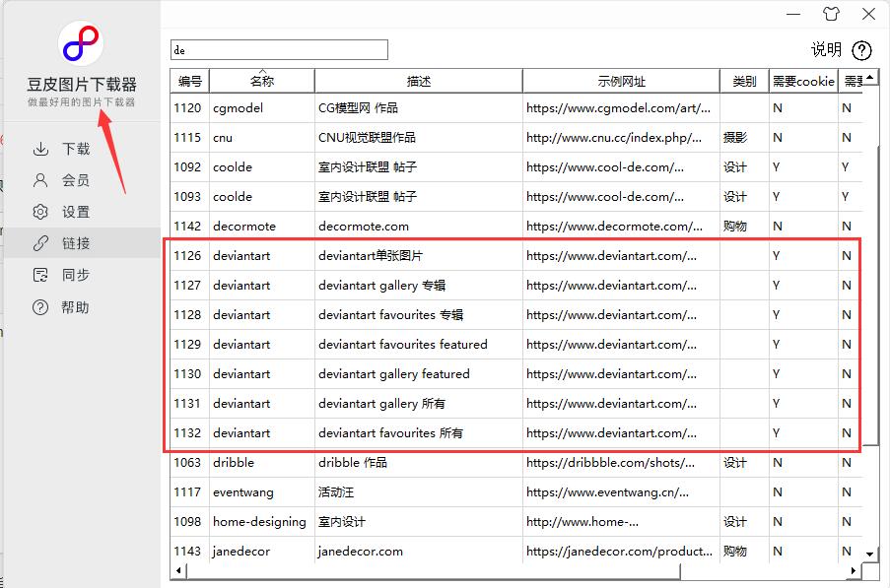Click the eventwang.cn example URL cell
The width and height of the screenshot is (890, 588).
(621, 491)
